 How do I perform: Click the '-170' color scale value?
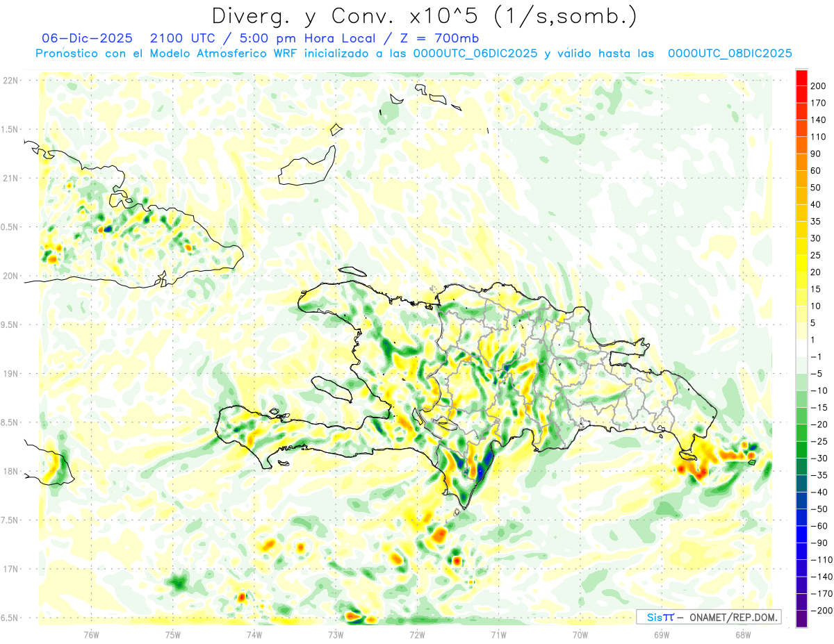point(820,593)
